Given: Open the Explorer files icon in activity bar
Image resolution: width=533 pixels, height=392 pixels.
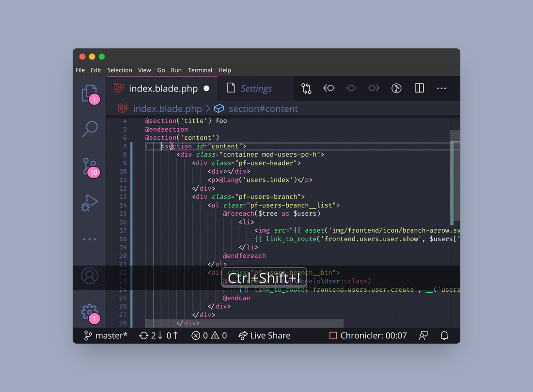Looking at the screenshot, I should pyautogui.click(x=89, y=93).
